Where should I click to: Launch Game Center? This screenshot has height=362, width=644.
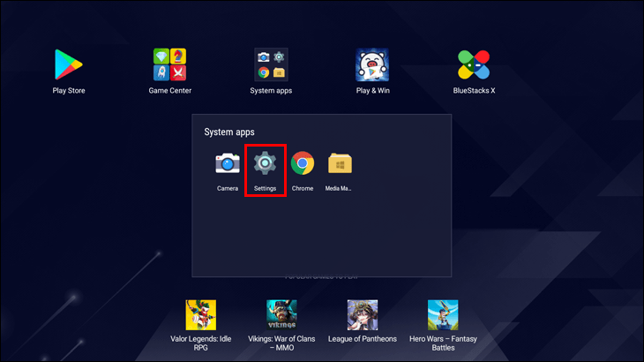pyautogui.click(x=169, y=64)
